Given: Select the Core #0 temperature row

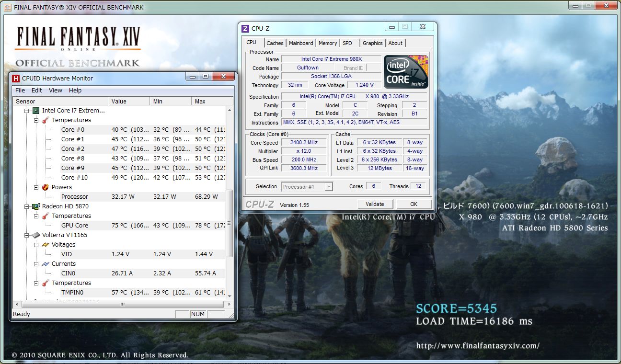Looking at the screenshot, I should click(119, 130).
